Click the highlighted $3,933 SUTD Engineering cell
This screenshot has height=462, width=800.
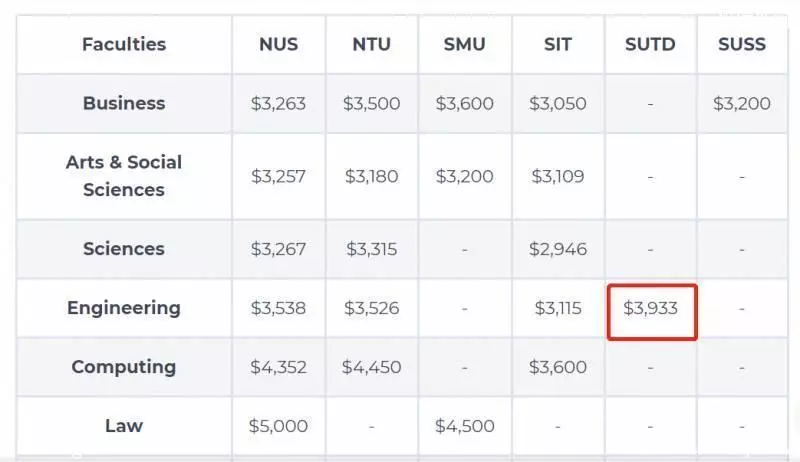(652, 312)
